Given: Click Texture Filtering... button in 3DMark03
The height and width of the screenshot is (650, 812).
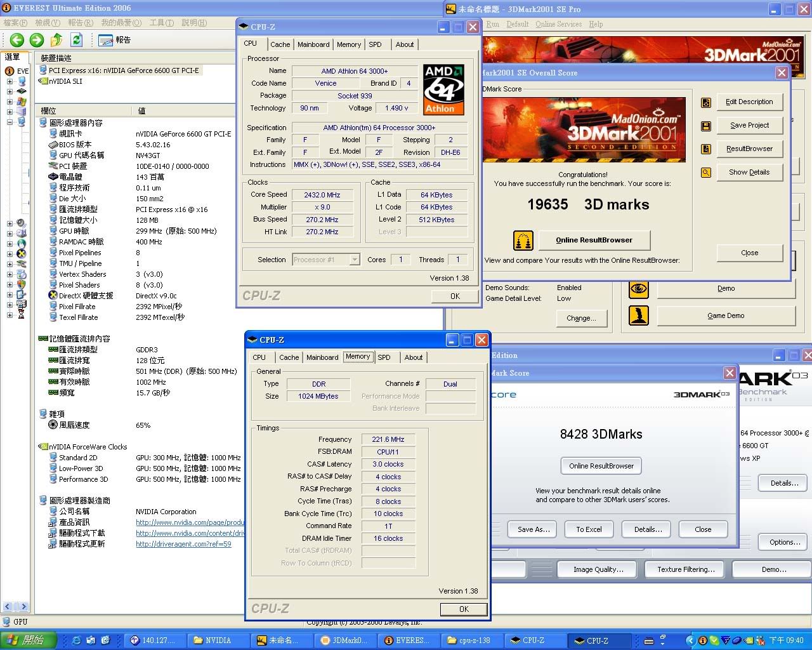Looking at the screenshot, I should (x=685, y=570).
